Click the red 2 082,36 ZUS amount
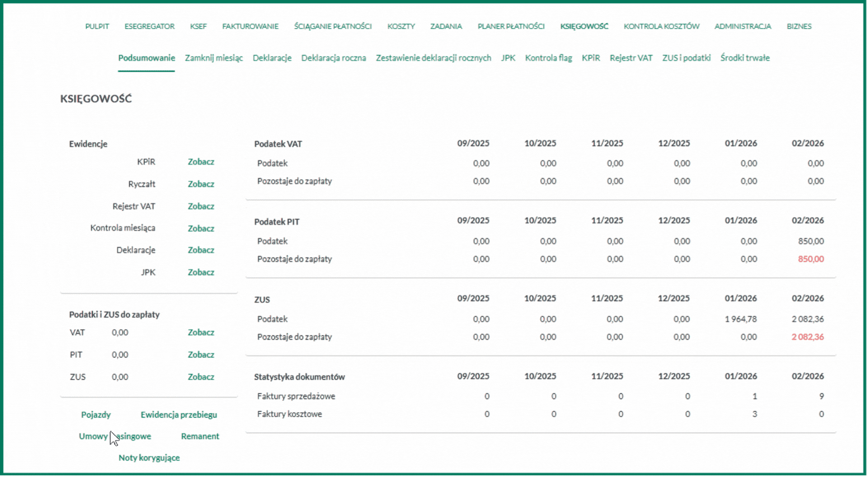Image resolution: width=868 pixels, height=477 pixels. pyautogui.click(x=808, y=337)
